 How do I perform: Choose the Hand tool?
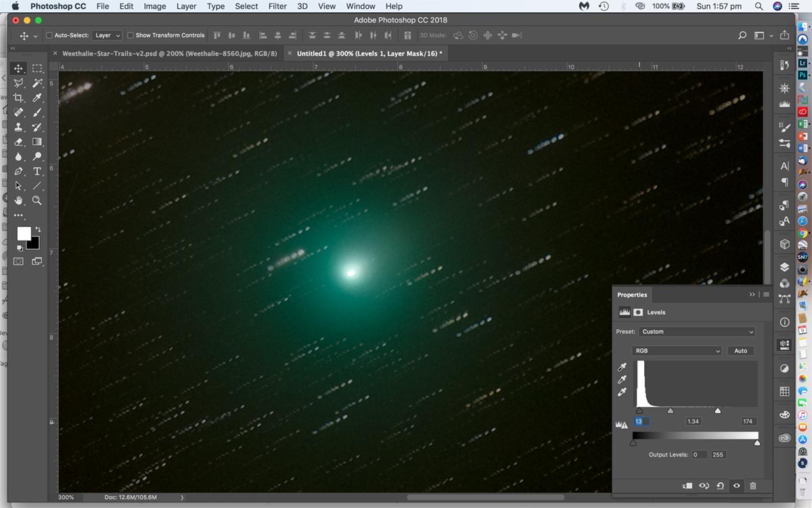18,200
